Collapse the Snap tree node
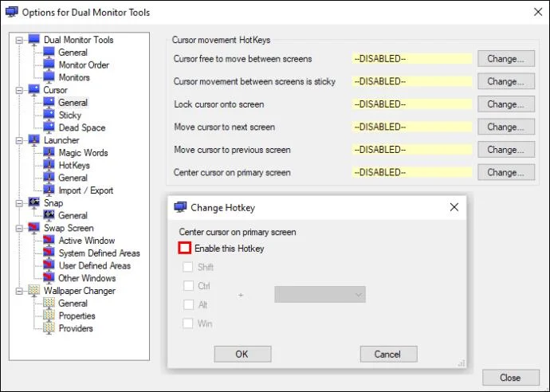This screenshot has height=392, width=550. (x=19, y=203)
